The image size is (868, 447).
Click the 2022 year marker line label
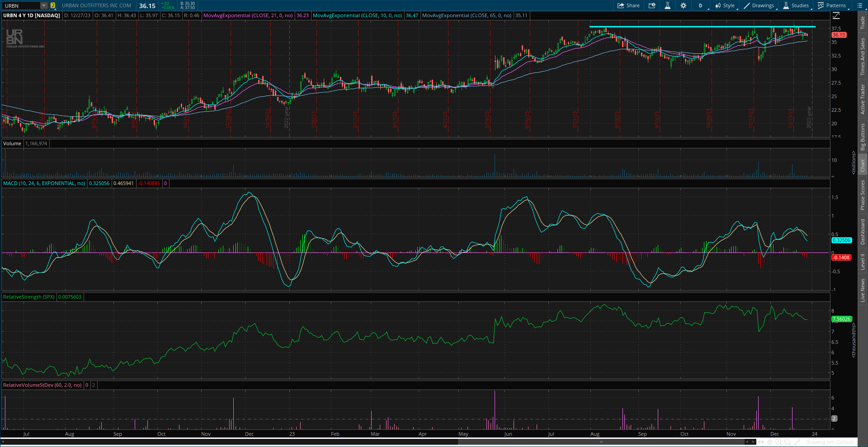[286, 118]
